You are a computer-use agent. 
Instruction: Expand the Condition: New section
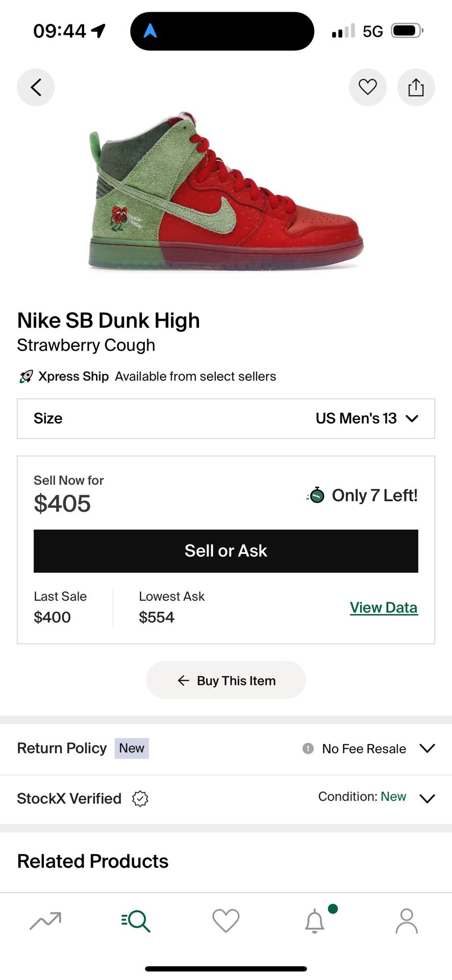(427, 798)
